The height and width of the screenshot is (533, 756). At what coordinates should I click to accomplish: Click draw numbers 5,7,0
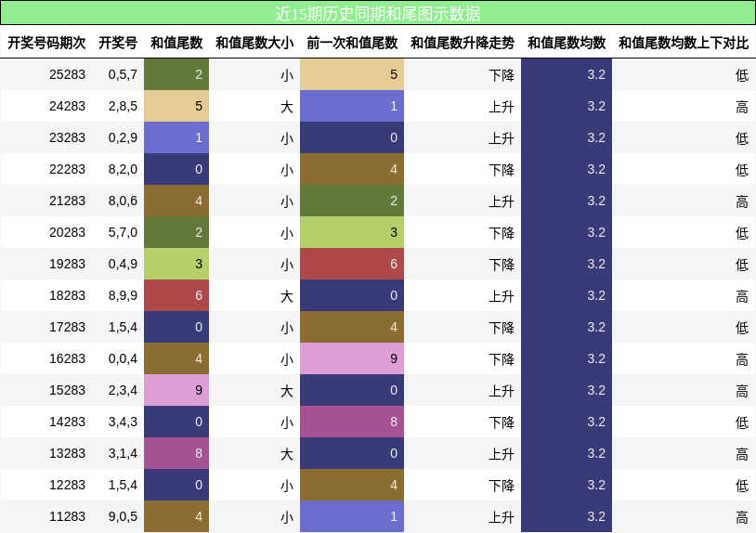[123, 232]
